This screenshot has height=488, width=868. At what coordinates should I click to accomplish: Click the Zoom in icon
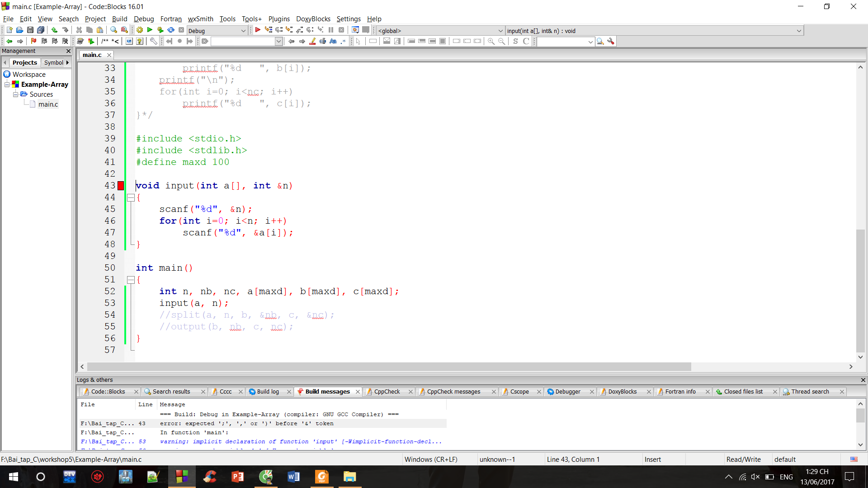click(491, 41)
